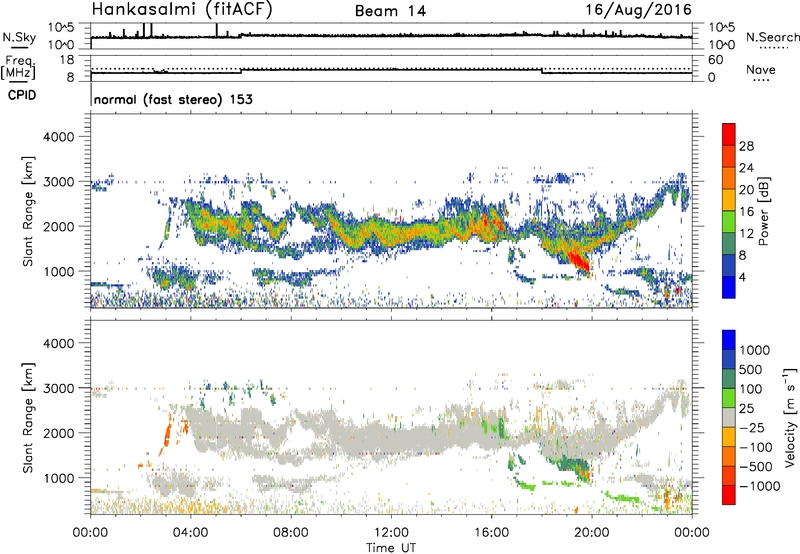The image size is (800, 554).
Task: Click the 'Velocity [m s-1]' colorbar label
Action: tap(790, 417)
